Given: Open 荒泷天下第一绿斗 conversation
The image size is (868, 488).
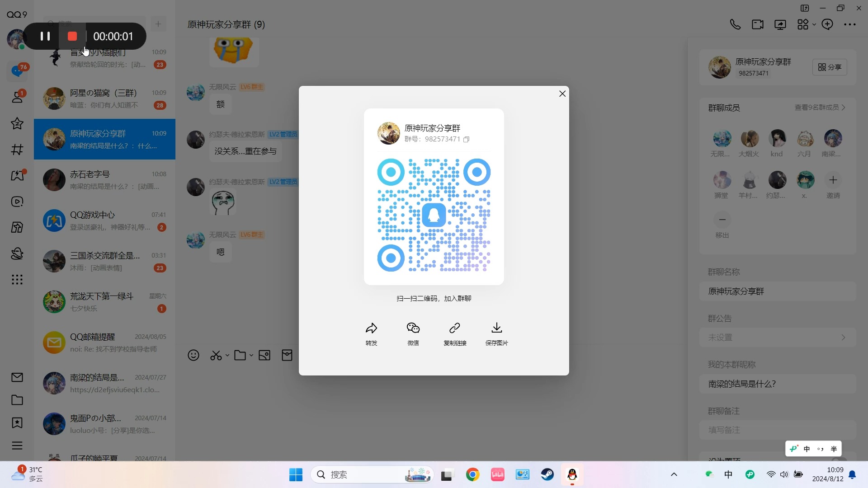Looking at the screenshot, I should pyautogui.click(x=104, y=302).
